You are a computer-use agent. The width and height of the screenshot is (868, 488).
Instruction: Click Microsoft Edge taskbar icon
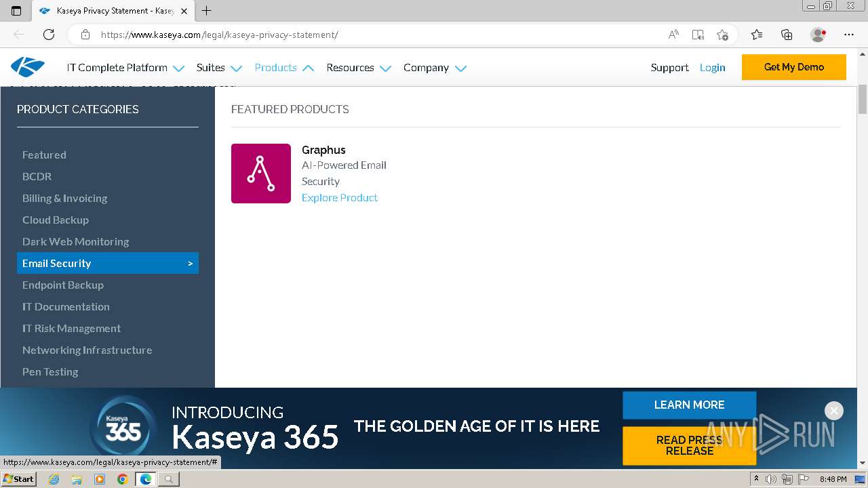(145, 479)
